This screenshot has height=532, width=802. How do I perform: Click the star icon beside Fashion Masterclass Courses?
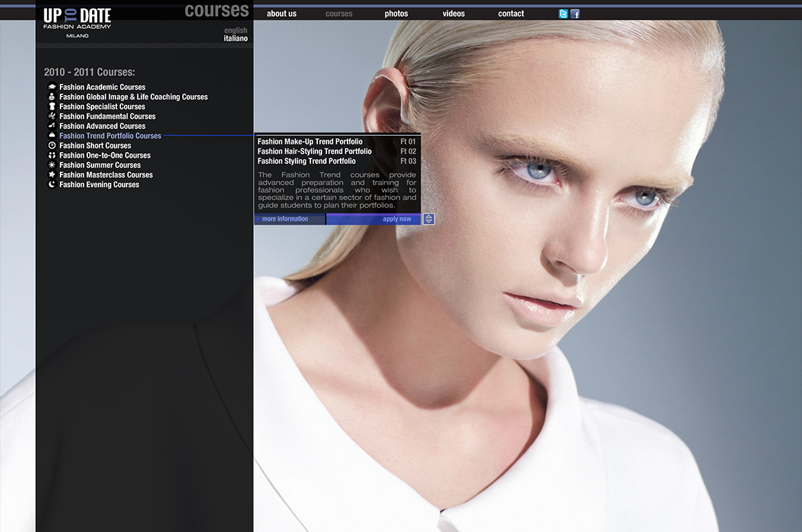point(51,175)
